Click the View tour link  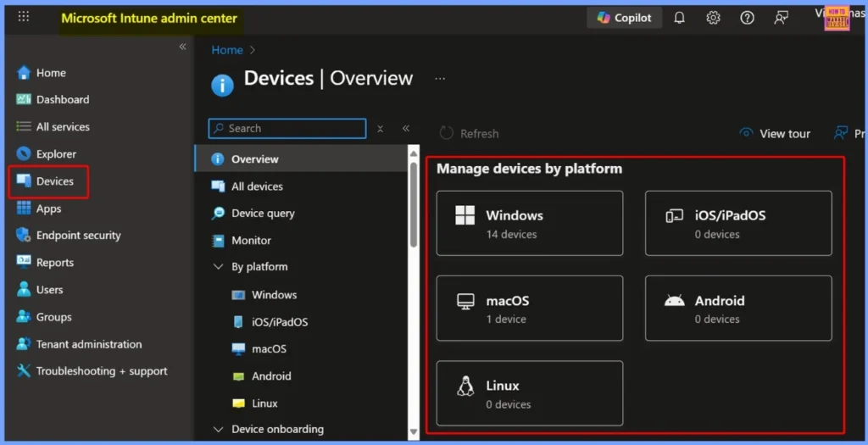[775, 133]
